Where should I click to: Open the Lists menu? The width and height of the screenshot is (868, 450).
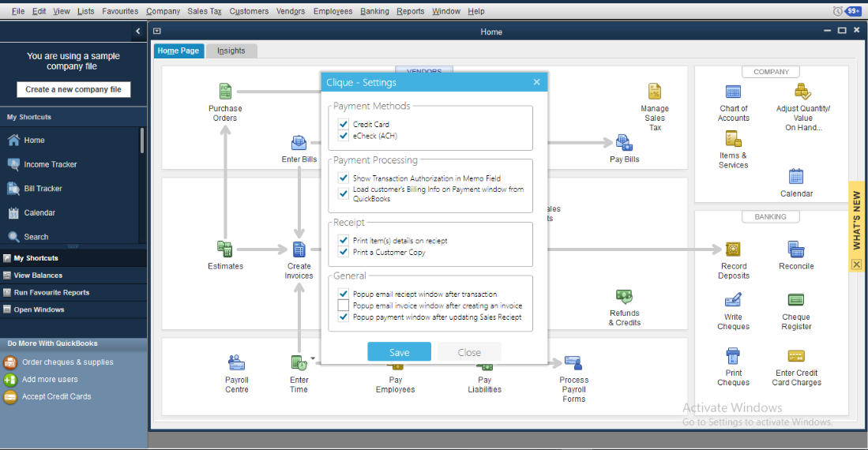coord(86,11)
